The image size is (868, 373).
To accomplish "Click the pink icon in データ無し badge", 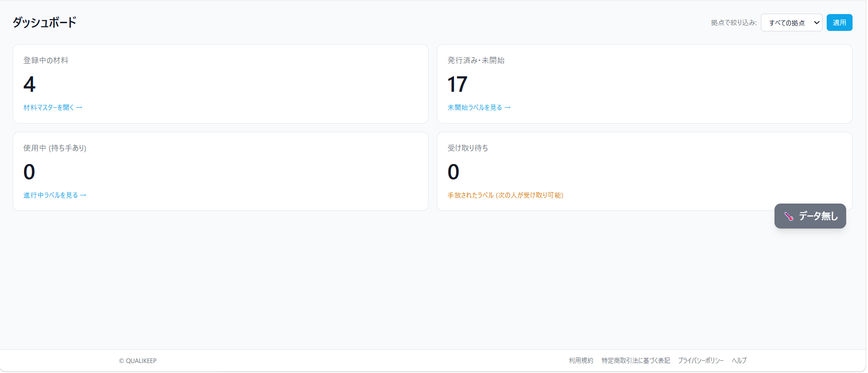I will [789, 216].
